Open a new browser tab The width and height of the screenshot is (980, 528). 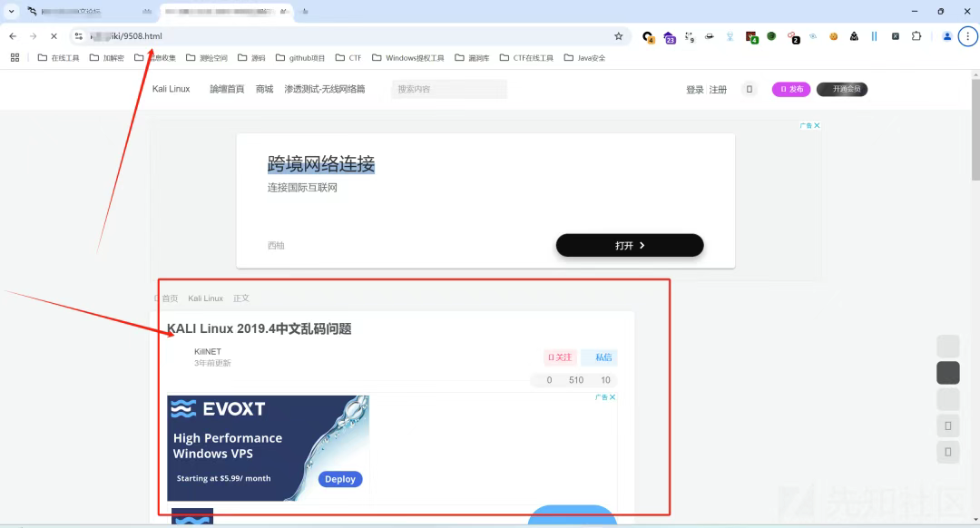(305, 11)
